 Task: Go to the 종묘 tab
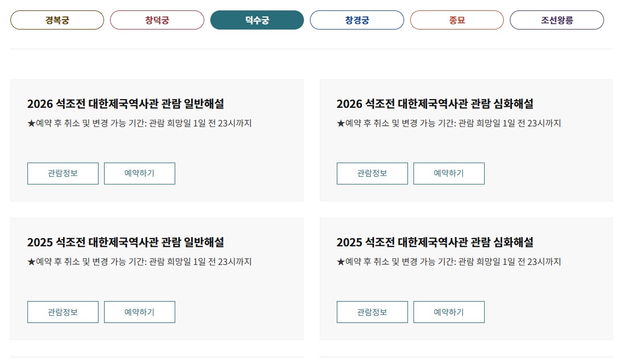click(x=456, y=20)
